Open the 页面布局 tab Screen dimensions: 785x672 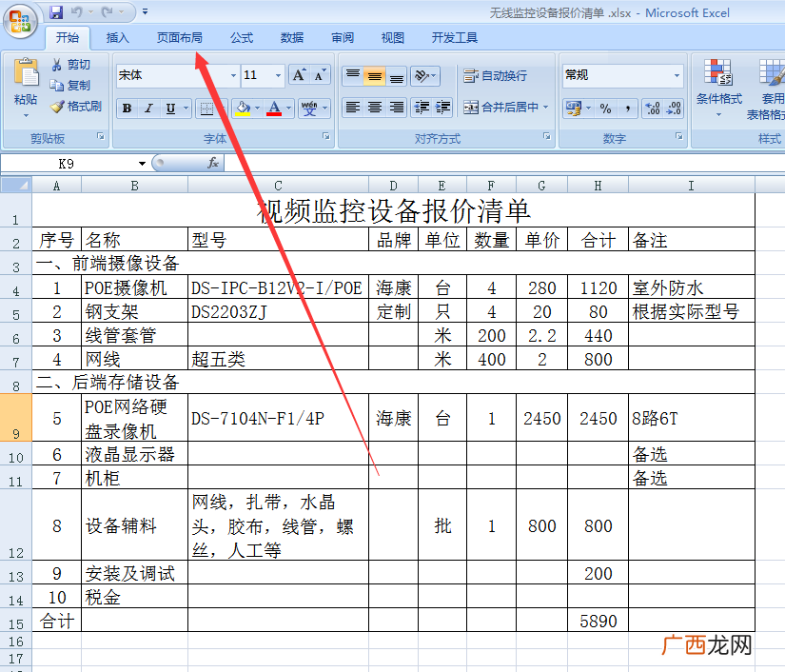179,37
